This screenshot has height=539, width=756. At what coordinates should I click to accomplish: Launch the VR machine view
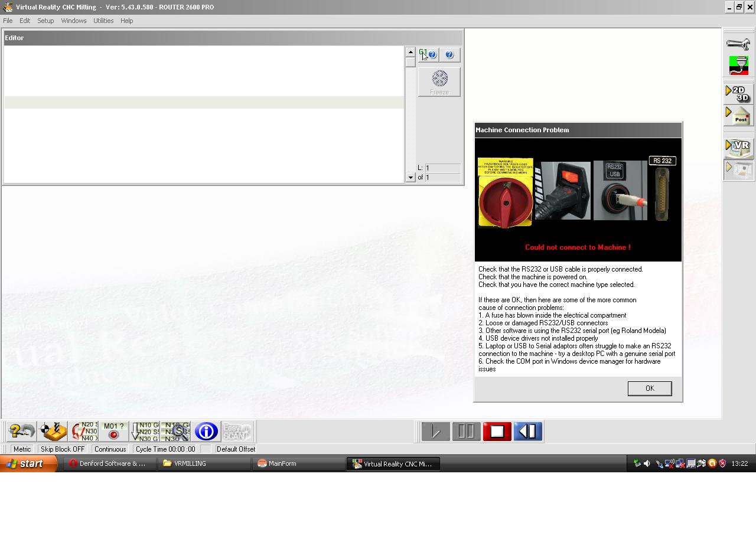point(738,148)
